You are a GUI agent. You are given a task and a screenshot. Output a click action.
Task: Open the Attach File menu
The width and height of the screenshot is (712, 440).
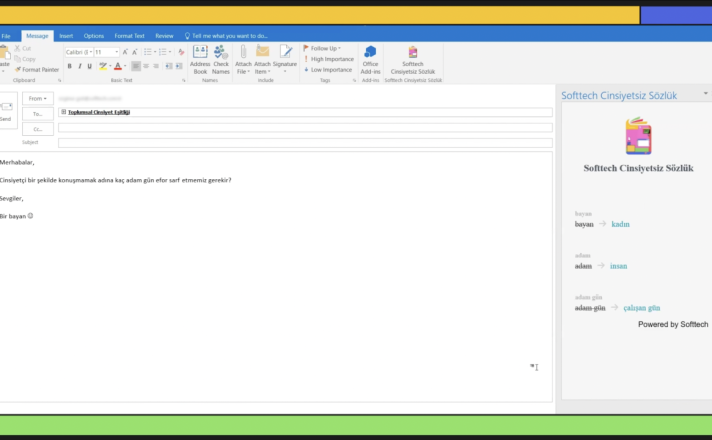click(x=243, y=60)
